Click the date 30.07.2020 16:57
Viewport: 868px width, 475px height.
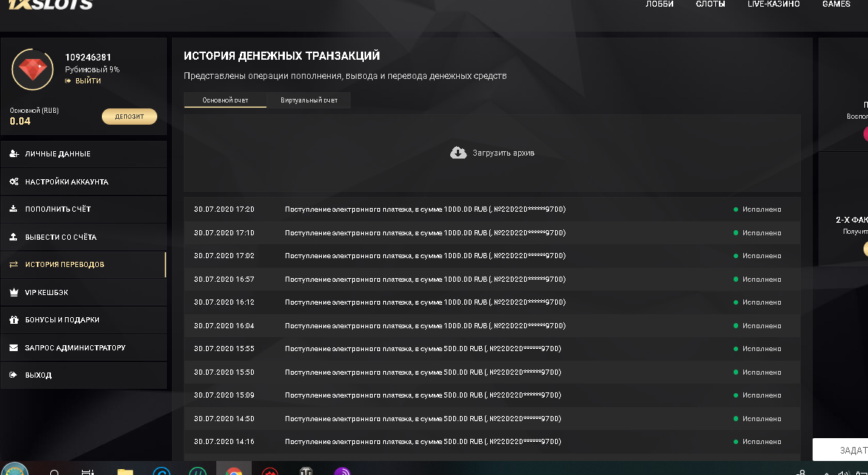(x=224, y=280)
